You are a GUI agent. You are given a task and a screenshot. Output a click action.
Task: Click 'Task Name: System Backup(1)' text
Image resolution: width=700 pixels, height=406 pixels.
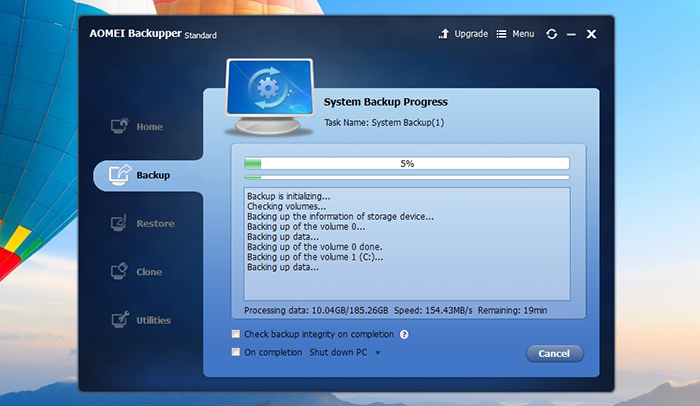(384, 122)
